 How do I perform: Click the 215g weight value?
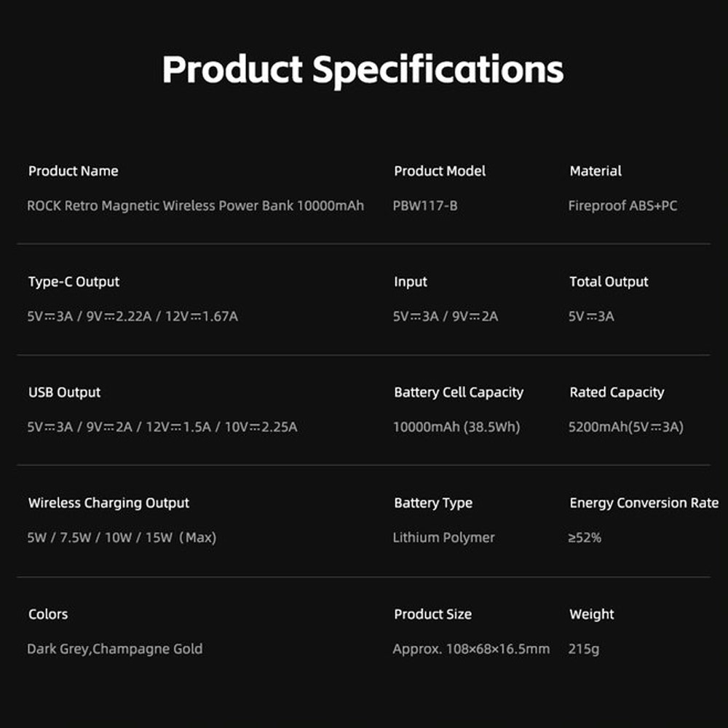click(x=584, y=649)
